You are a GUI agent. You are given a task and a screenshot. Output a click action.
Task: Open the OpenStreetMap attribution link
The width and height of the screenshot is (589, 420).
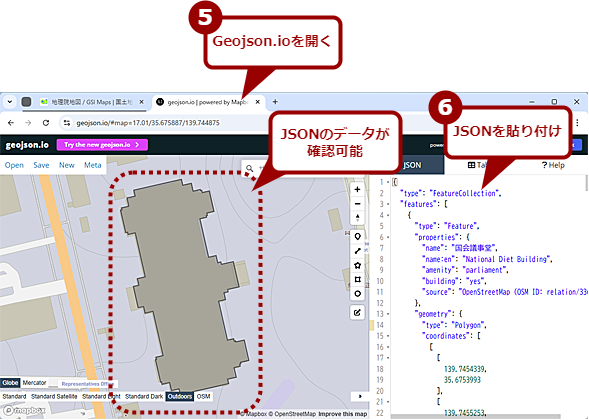point(292,414)
